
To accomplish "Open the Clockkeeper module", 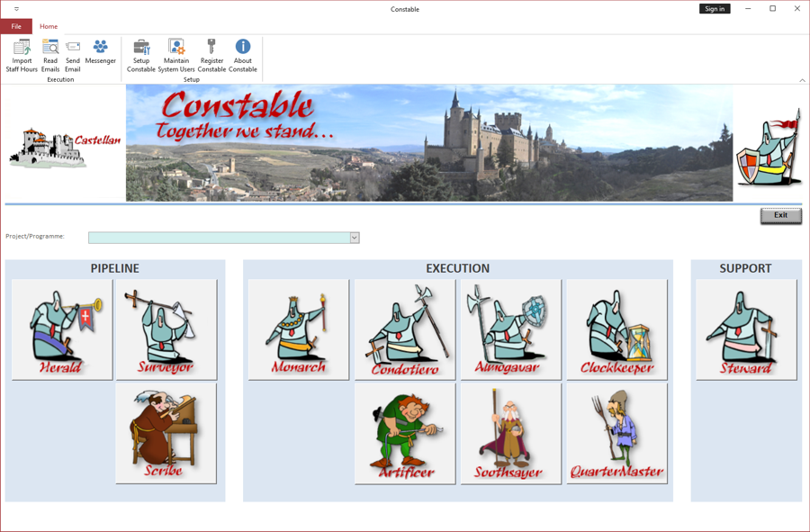I will [616, 329].
